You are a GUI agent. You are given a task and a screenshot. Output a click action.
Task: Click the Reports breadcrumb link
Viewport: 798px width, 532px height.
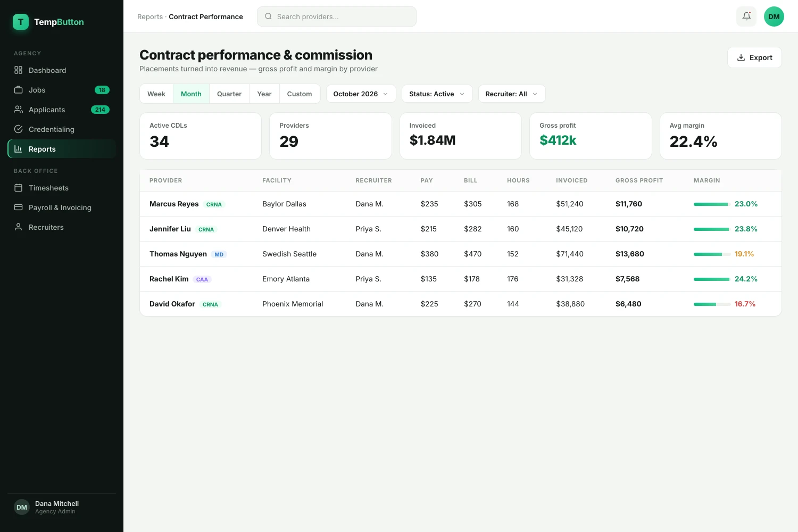(x=150, y=16)
